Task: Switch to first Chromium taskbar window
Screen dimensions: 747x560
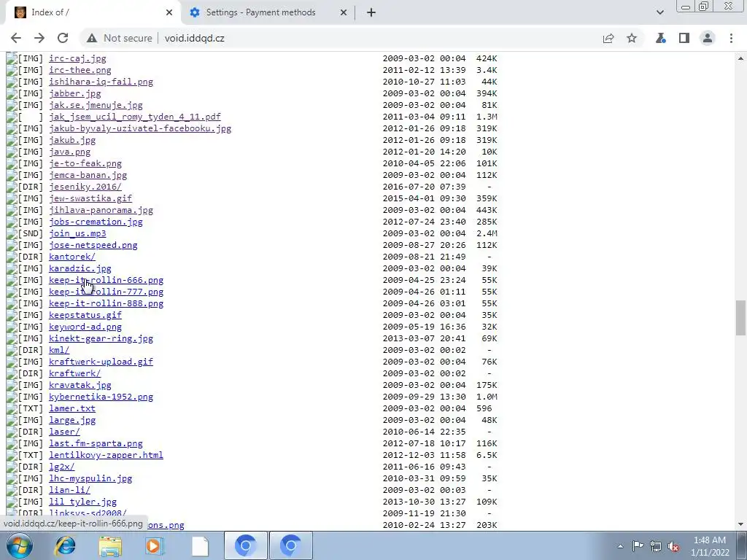Action: 245,545
